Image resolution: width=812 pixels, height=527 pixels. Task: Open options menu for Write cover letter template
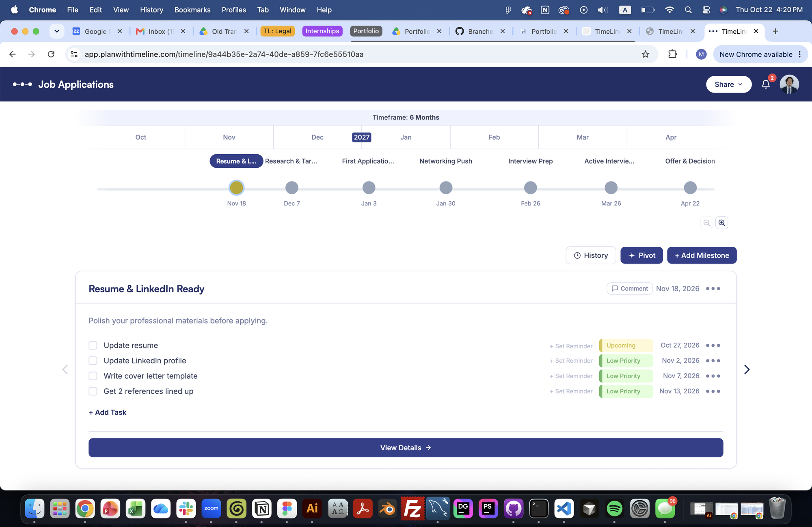pyautogui.click(x=713, y=376)
